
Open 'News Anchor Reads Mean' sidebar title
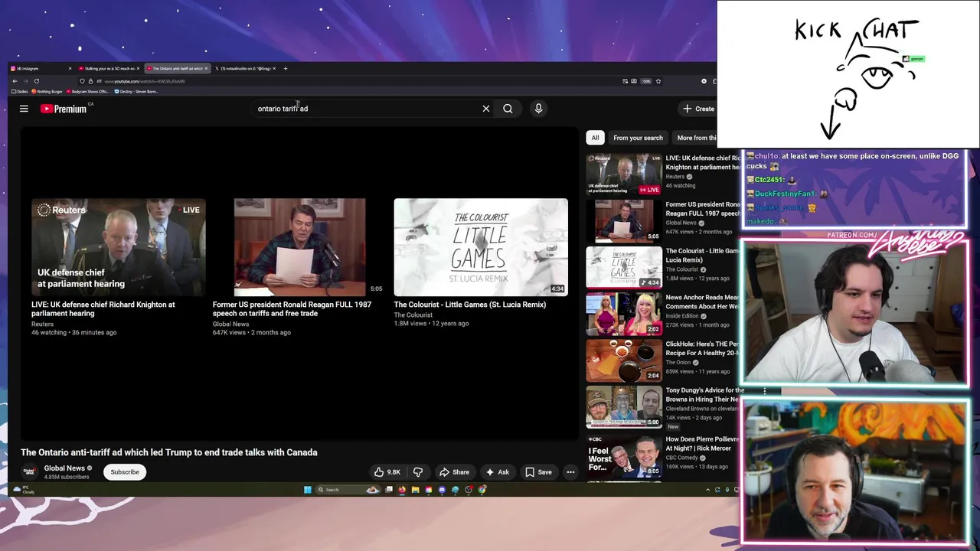(702, 302)
